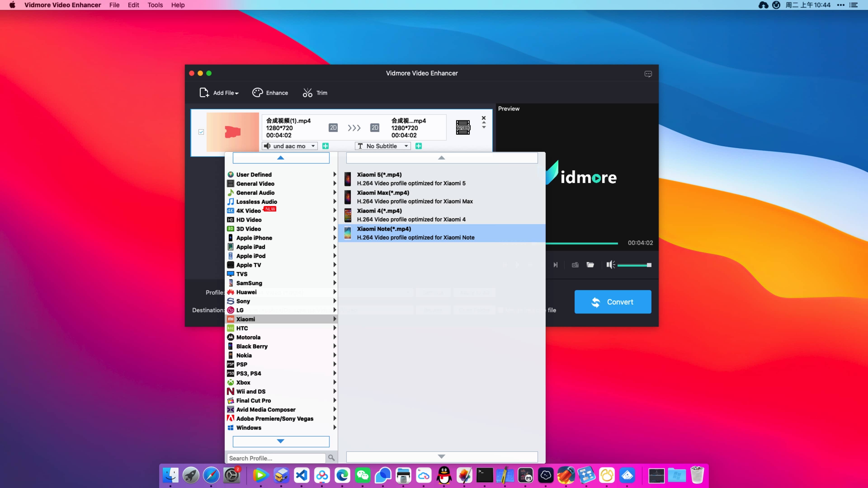Click profile list scroll-up arrow button
This screenshot has width=868, height=488.
coord(442,158)
